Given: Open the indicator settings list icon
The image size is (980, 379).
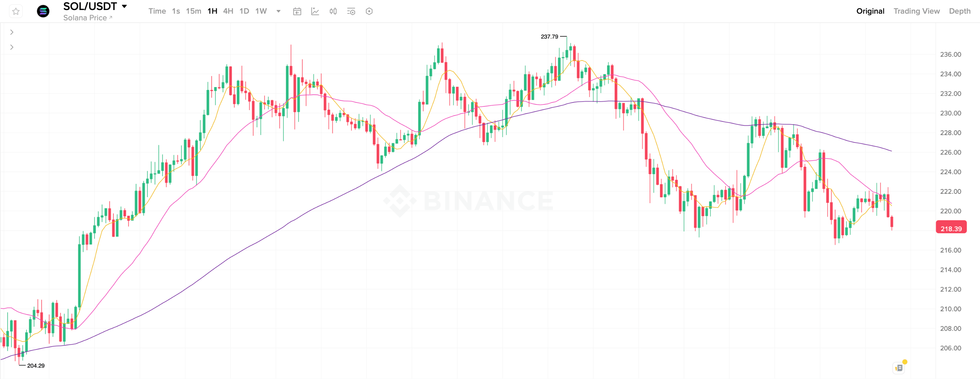Looking at the screenshot, I should [x=351, y=11].
